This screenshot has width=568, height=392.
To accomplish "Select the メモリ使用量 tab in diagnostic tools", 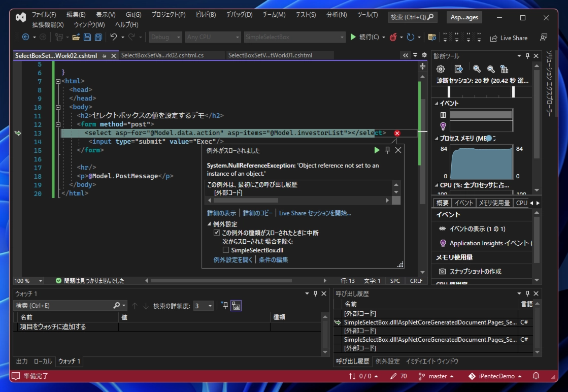I will coord(494,203).
